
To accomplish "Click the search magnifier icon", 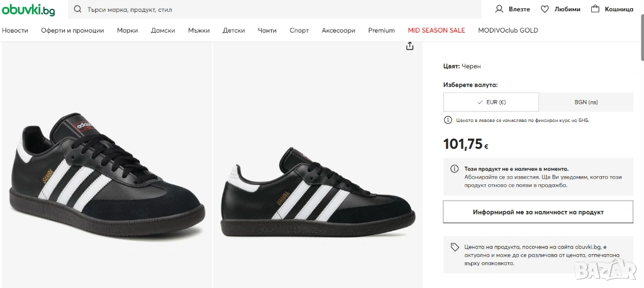I will (x=77, y=9).
